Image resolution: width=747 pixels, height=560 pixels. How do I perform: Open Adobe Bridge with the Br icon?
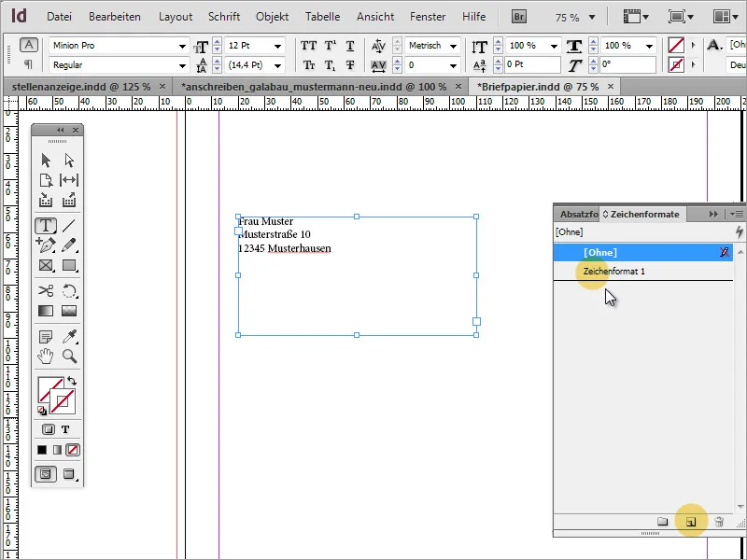tap(517, 16)
